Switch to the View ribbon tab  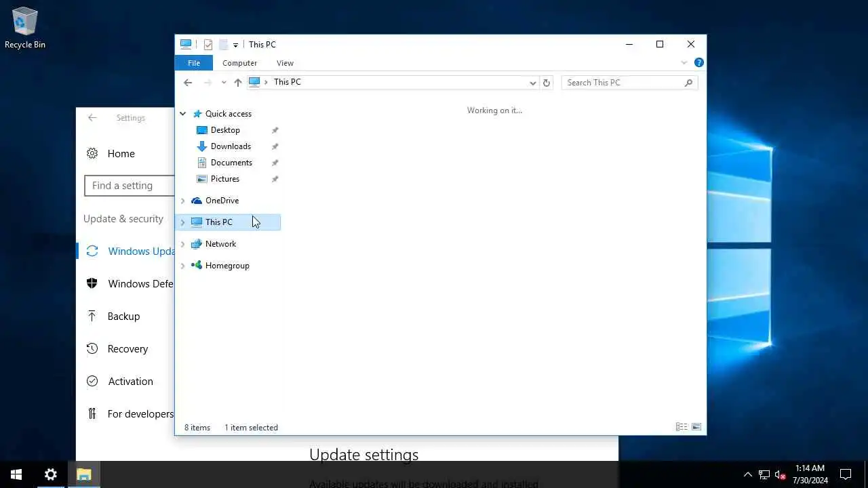click(285, 63)
